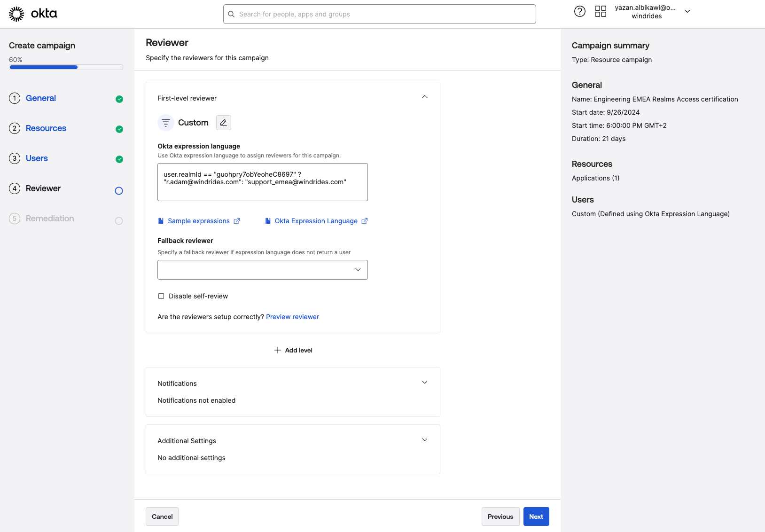The image size is (765, 532).
Task: Click the Next button
Action: point(536,516)
